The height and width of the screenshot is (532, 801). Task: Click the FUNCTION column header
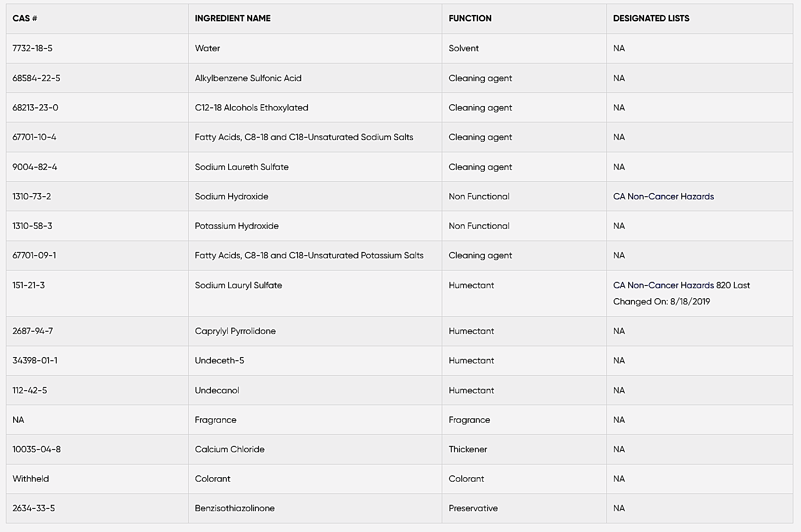pyautogui.click(x=470, y=19)
